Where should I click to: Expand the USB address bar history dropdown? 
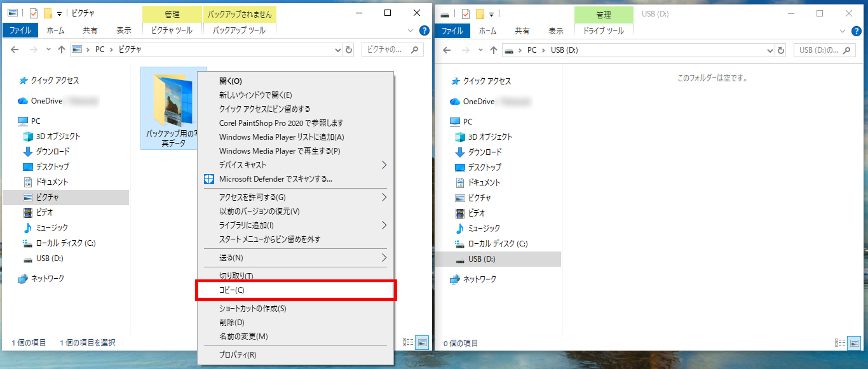(x=770, y=50)
